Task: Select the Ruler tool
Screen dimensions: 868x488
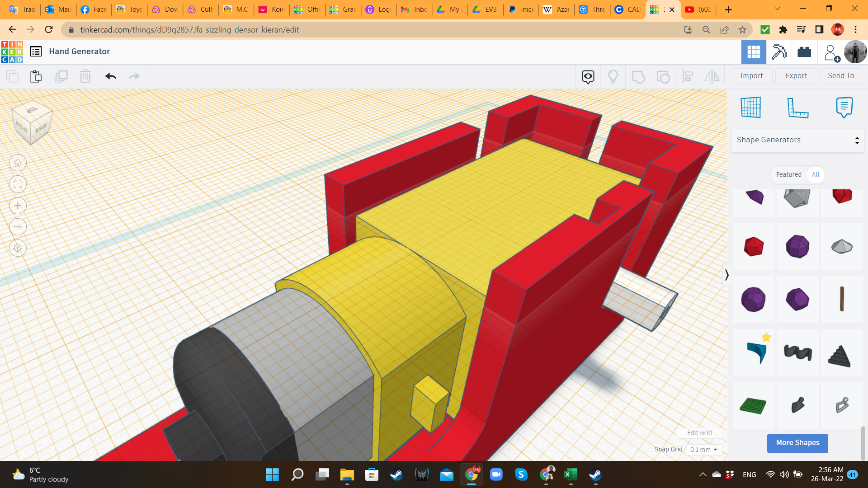Action: pos(797,108)
